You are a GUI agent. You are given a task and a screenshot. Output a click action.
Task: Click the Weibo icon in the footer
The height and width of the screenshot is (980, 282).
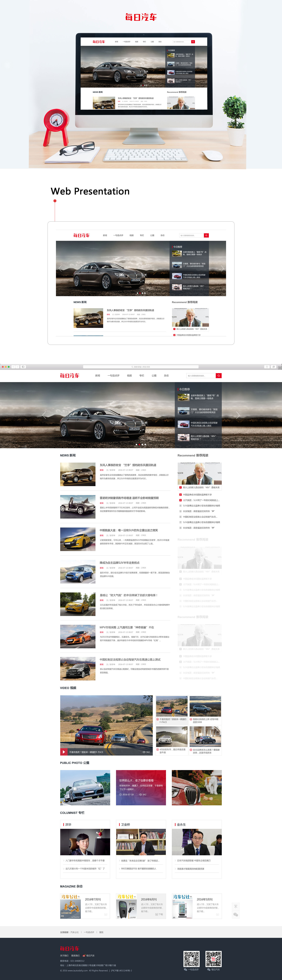tap(84, 955)
